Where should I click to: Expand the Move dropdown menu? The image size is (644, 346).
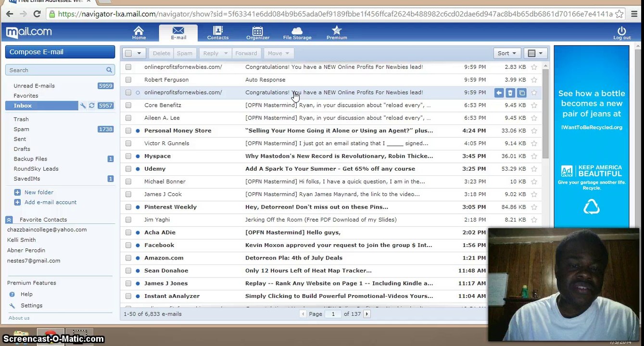(x=278, y=53)
